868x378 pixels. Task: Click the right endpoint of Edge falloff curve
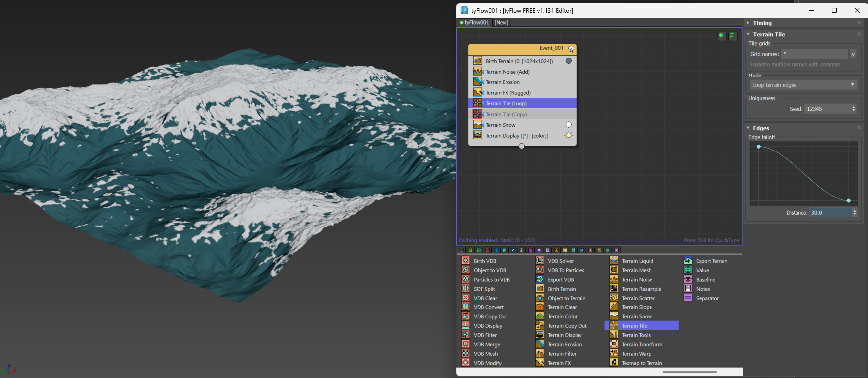[x=849, y=201]
